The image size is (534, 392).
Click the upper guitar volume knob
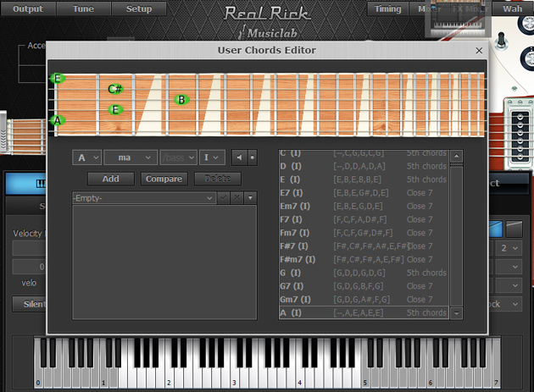(527, 22)
